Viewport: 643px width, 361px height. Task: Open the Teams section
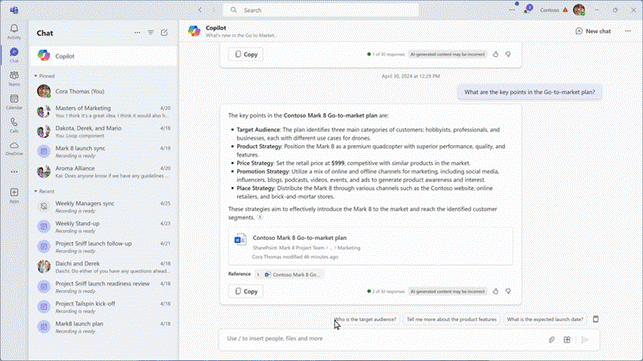pyautogui.click(x=14, y=78)
